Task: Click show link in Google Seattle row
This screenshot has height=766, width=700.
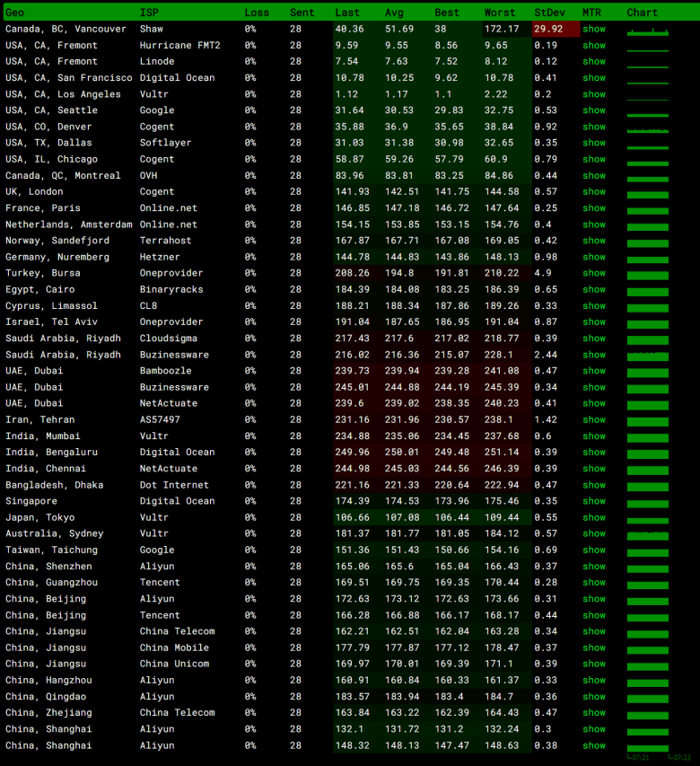Action: (593, 110)
